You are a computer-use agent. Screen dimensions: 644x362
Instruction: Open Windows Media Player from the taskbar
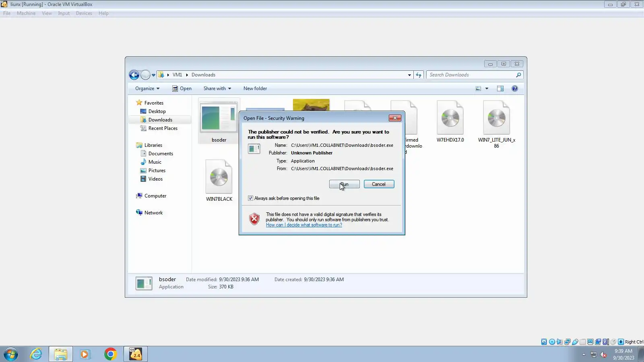tap(85, 354)
